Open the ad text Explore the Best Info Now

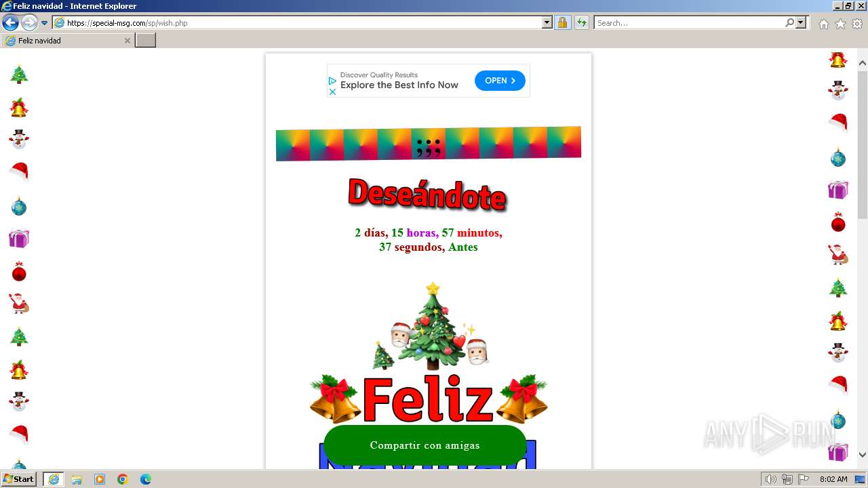tap(399, 85)
